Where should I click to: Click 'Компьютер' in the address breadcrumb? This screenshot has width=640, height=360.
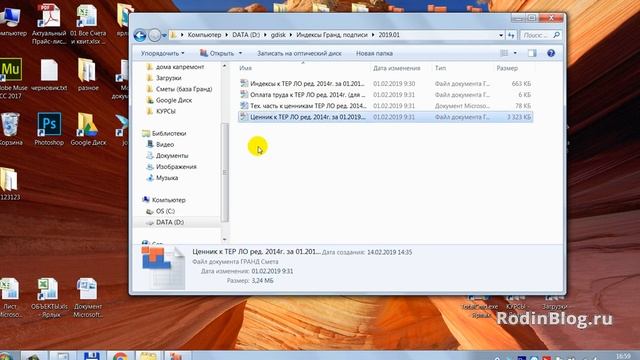[x=204, y=35]
